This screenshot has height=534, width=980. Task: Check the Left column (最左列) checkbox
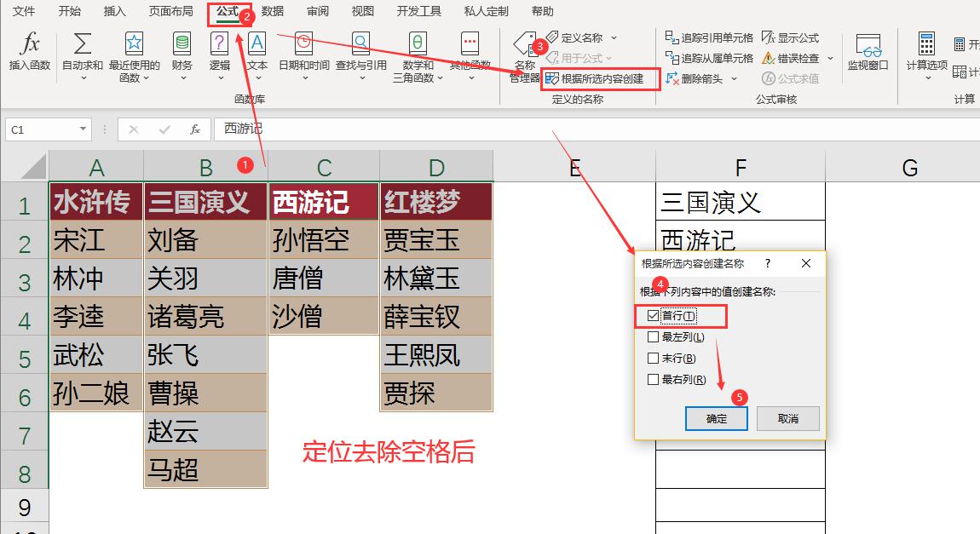pos(653,336)
